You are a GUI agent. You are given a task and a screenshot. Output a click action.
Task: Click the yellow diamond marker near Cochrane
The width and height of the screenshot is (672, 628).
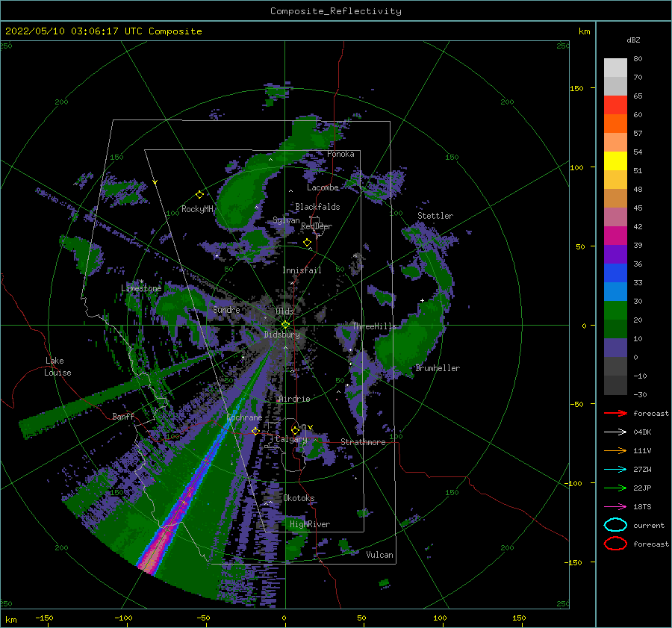256,431
